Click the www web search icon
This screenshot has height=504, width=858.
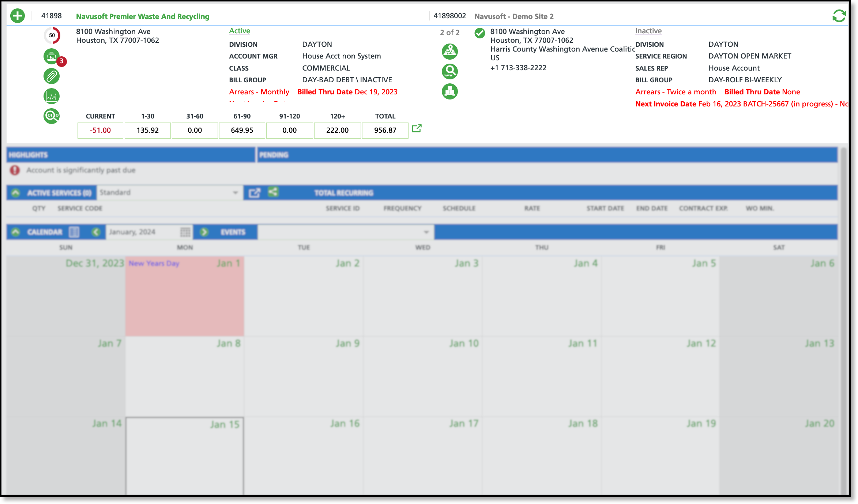(450, 71)
